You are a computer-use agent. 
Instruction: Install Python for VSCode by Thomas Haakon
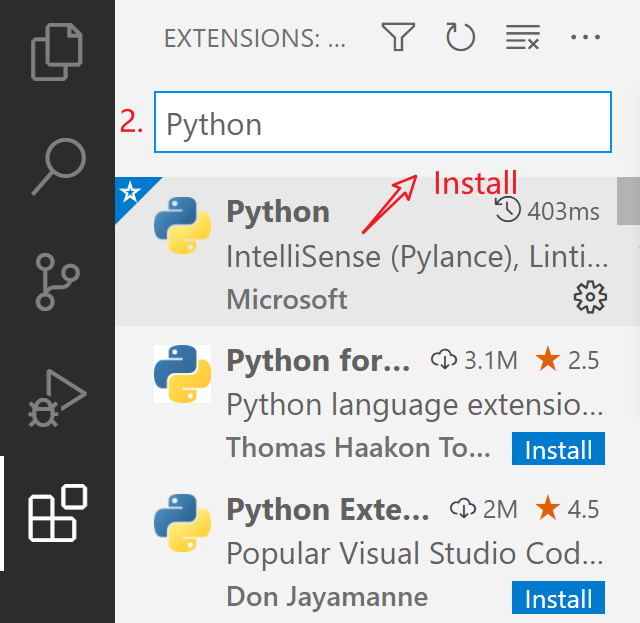[558, 449]
